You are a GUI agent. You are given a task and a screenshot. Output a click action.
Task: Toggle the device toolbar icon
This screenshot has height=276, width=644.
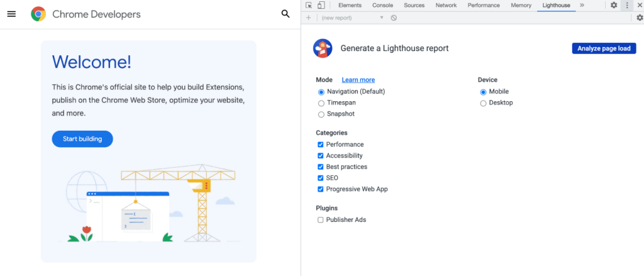(321, 5)
